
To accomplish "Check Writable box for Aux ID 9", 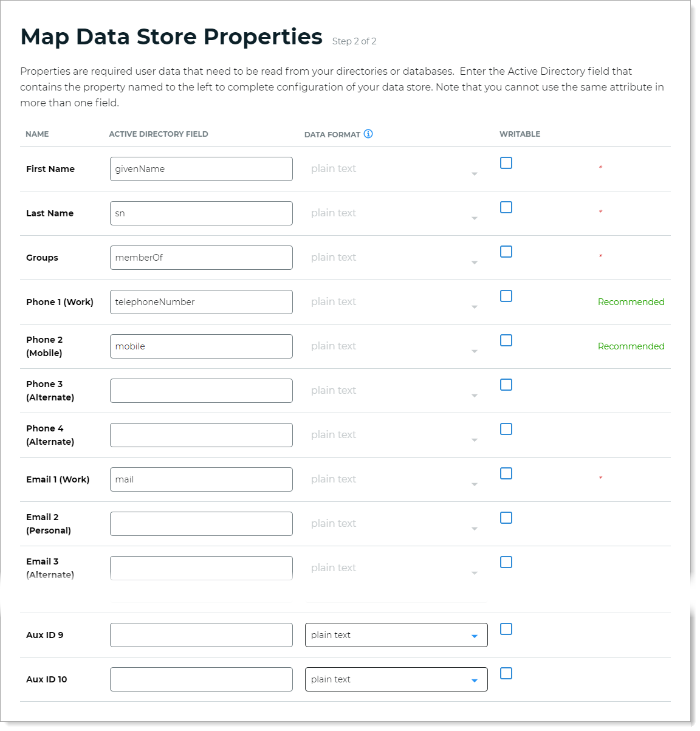I will click(x=506, y=629).
